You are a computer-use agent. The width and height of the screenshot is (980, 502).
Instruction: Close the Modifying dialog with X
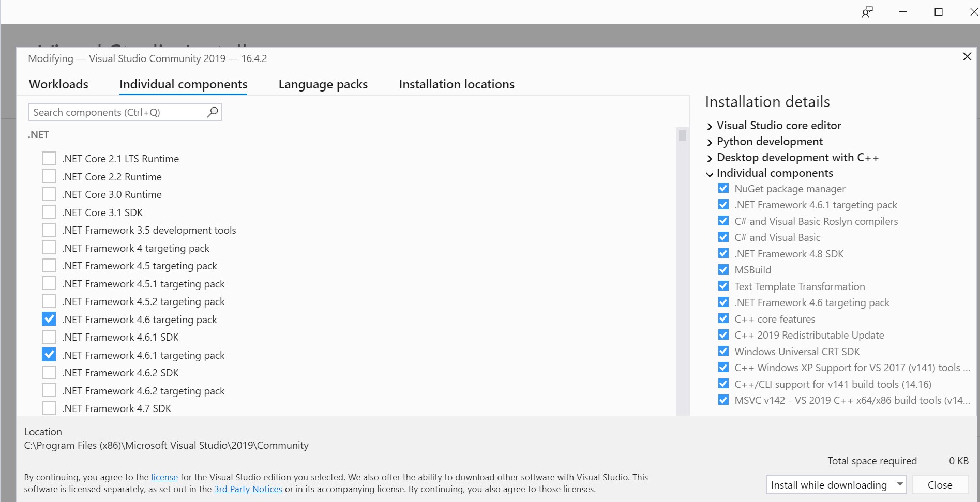(967, 57)
